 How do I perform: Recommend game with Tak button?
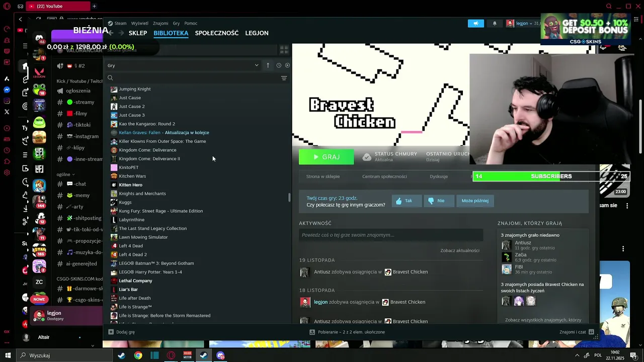pyautogui.click(x=407, y=201)
